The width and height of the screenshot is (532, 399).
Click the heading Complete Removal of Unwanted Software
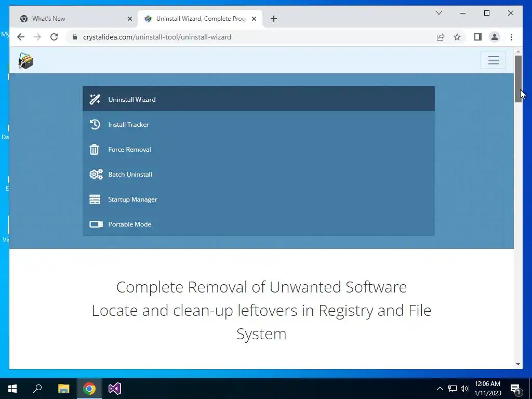(262, 287)
